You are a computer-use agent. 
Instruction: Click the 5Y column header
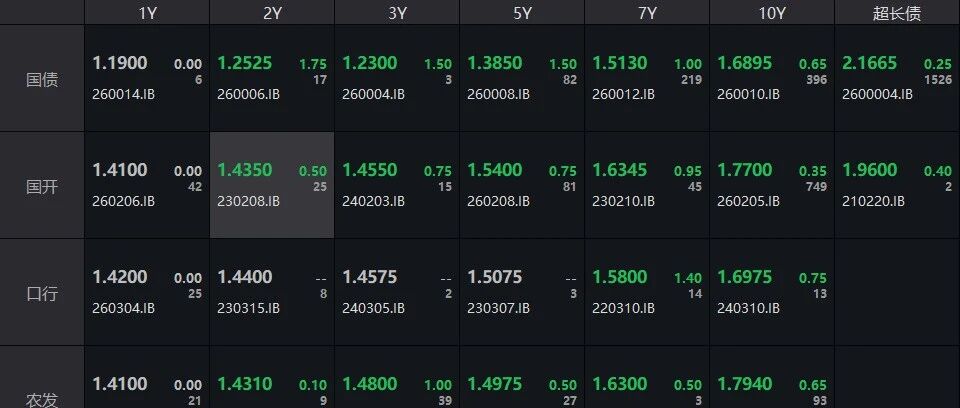[x=522, y=13]
